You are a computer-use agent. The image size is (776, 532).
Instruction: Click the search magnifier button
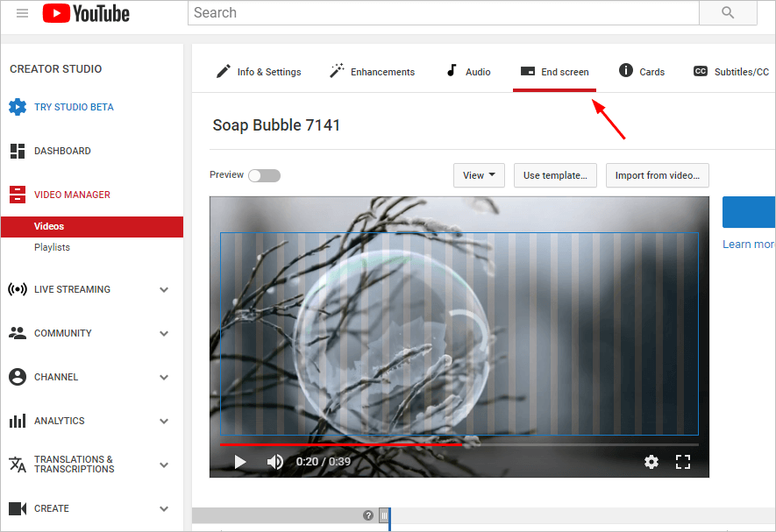point(728,12)
